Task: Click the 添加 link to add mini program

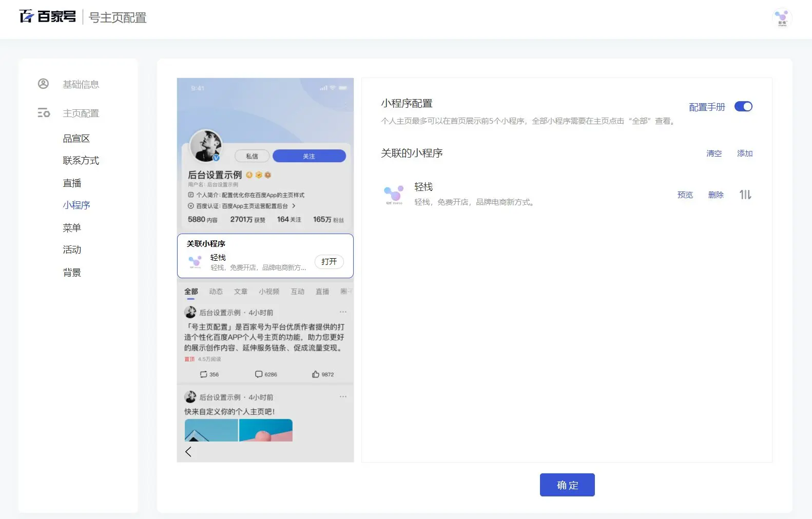Action: (745, 153)
